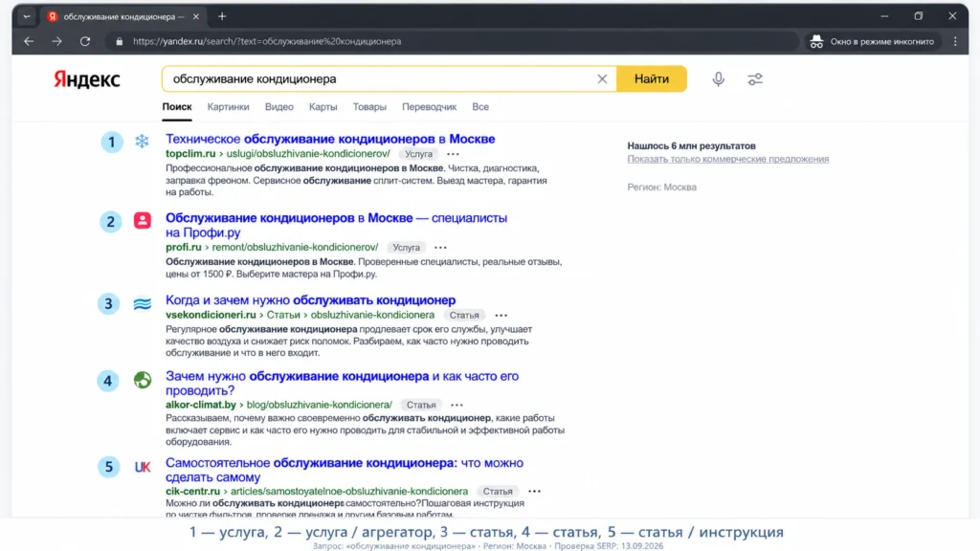This screenshot has height=551, width=980.
Task: Open more options for alkor-climat.by result
Action: tap(457, 405)
